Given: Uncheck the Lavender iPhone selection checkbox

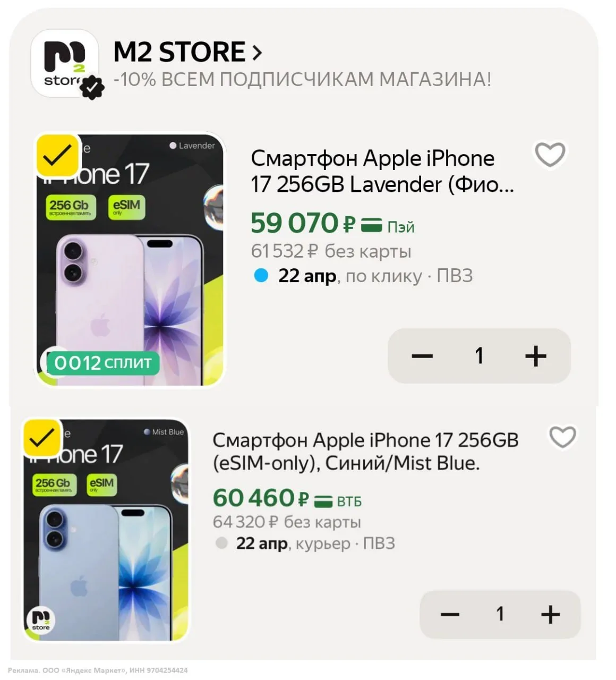Looking at the screenshot, I should [57, 155].
